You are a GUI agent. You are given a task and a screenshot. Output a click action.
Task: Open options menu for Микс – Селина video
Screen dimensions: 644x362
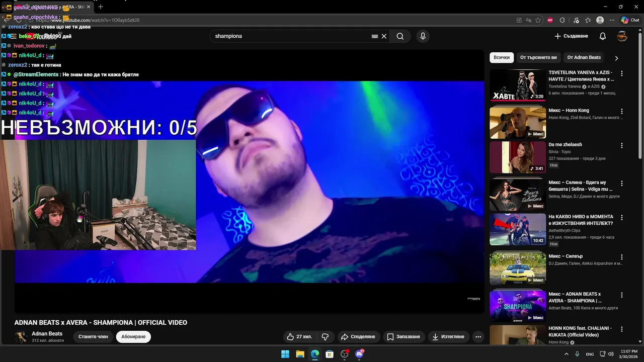622,184
